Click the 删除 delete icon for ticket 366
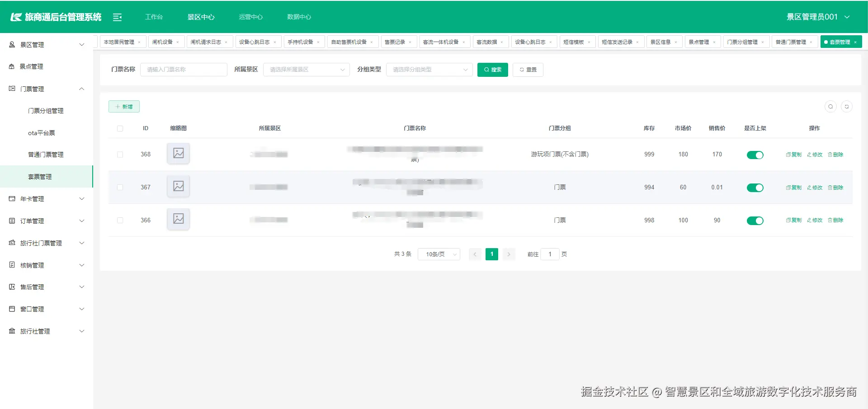The image size is (868, 409). (835, 220)
